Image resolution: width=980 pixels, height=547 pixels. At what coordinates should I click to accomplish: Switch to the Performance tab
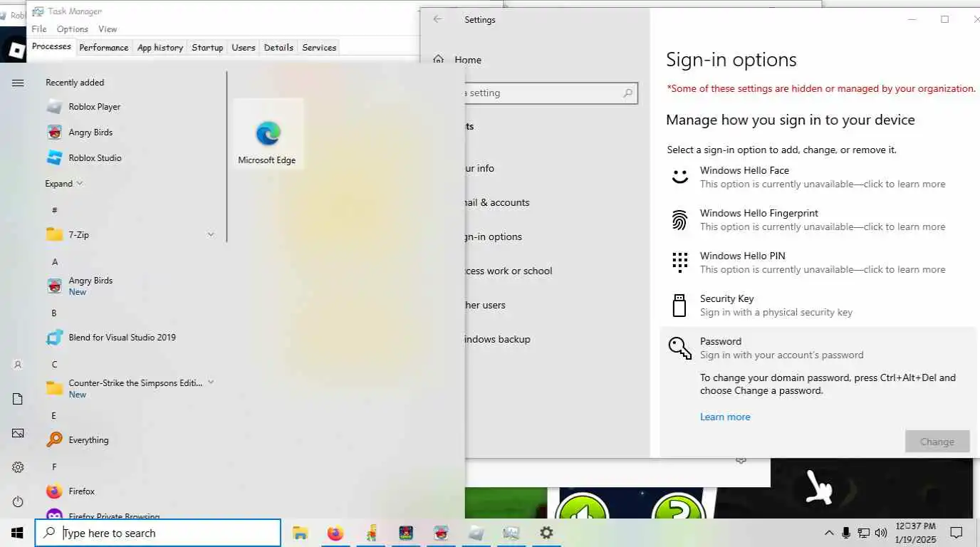104,48
